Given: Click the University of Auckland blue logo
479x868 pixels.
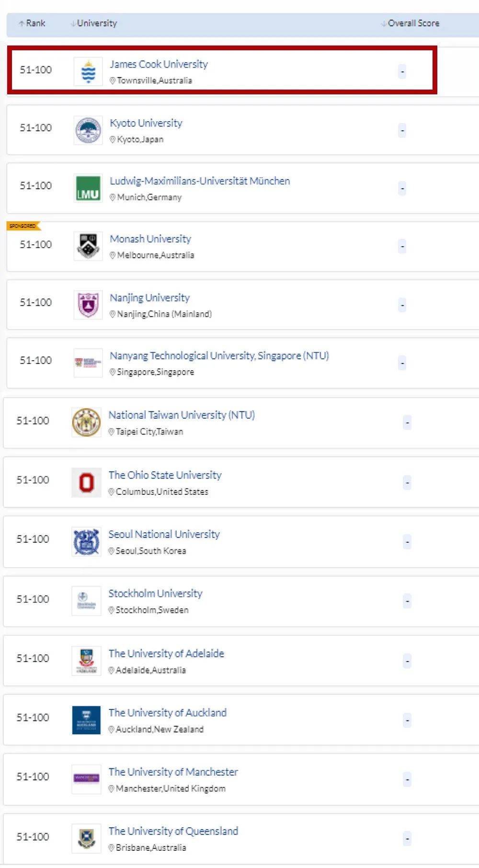Looking at the screenshot, I should pyautogui.click(x=86, y=720).
